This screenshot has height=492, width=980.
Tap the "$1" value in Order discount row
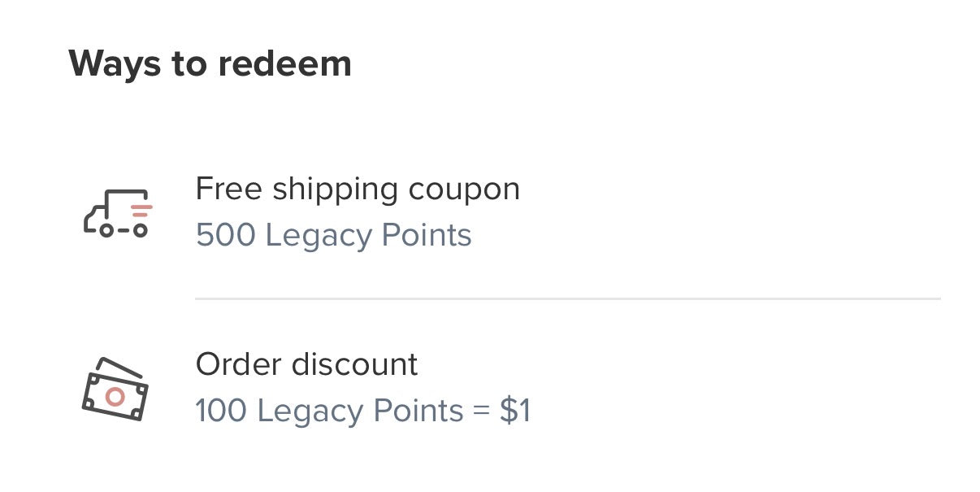(514, 411)
